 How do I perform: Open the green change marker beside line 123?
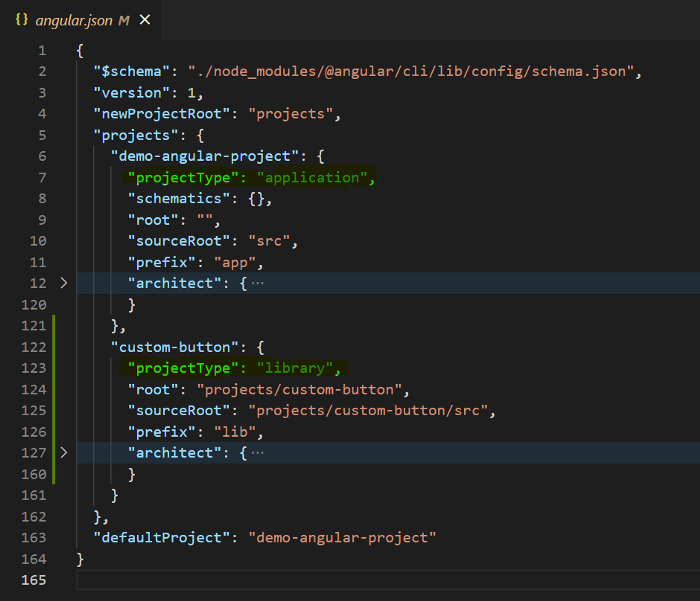(54, 368)
